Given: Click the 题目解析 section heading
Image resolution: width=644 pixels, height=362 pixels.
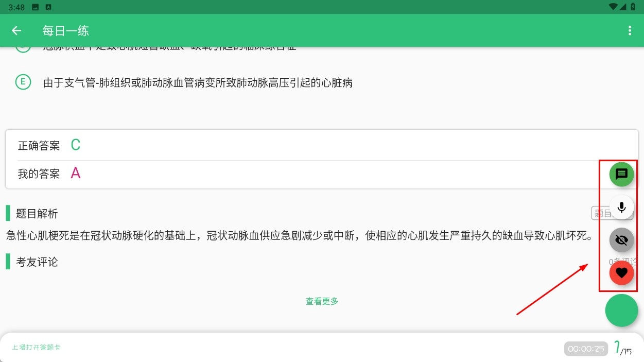Looking at the screenshot, I should 37,214.
